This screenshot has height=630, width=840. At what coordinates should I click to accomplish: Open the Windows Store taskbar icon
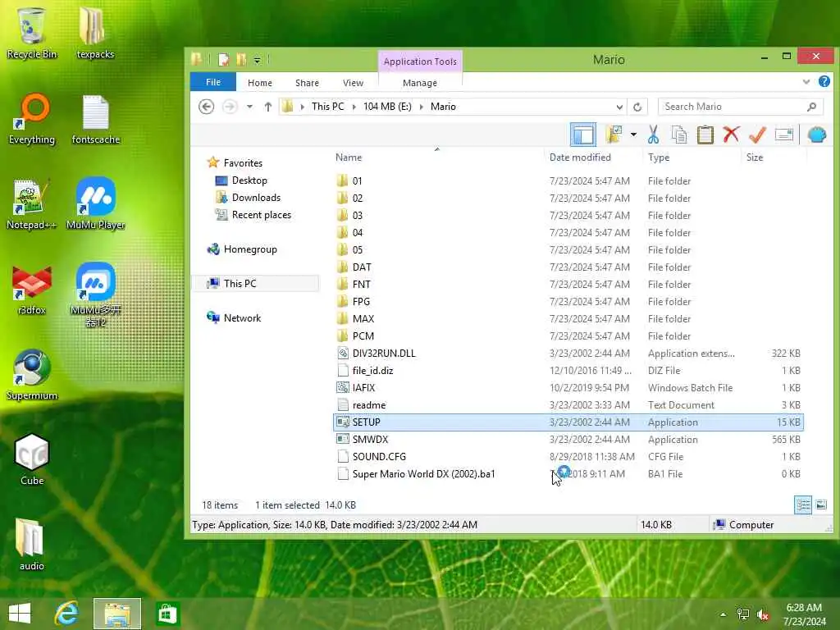click(167, 614)
